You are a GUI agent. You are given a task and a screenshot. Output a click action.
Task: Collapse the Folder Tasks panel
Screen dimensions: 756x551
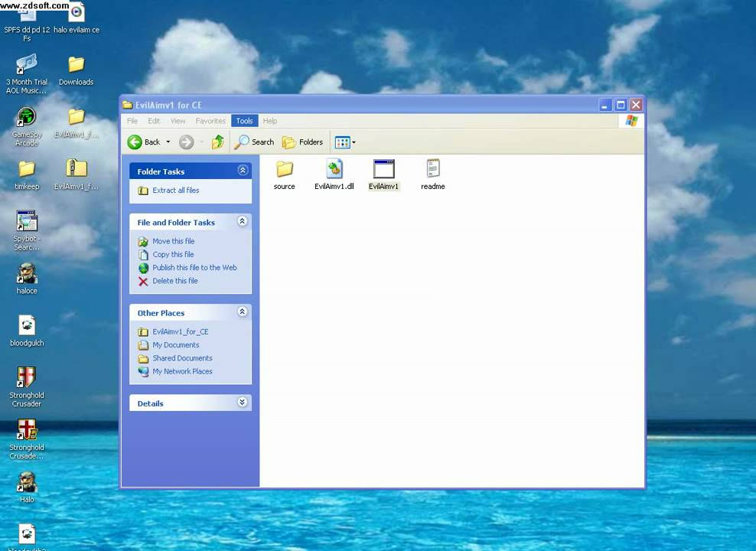coord(243,170)
